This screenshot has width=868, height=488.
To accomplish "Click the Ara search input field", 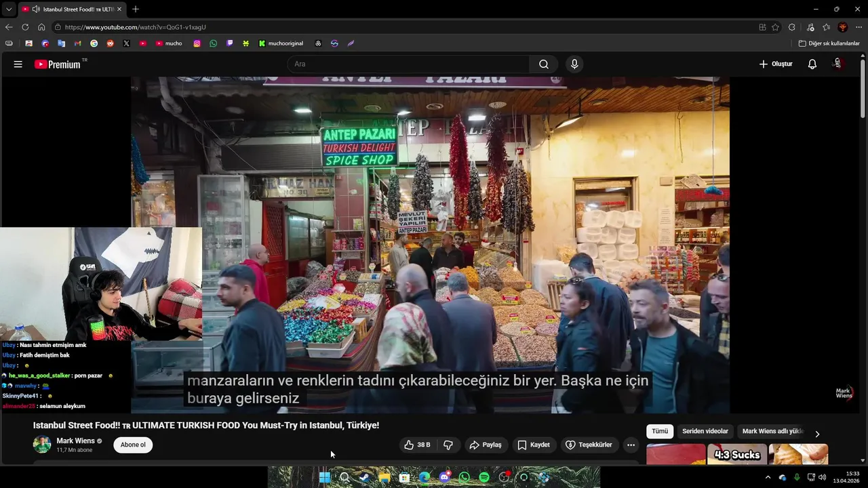I will point(408,64).
